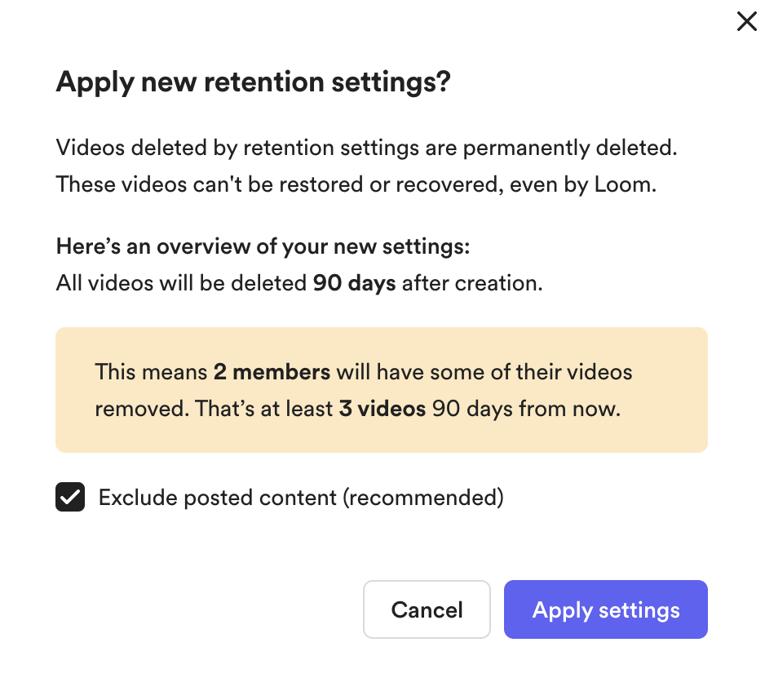Click the bold '90 days' text
The image size is (765, 700).
354,283
